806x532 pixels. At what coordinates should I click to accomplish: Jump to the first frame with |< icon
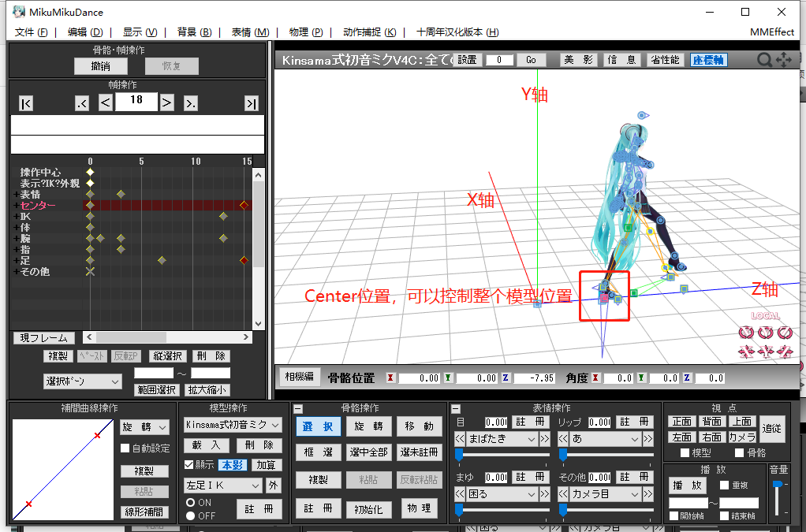pos(26,102)
